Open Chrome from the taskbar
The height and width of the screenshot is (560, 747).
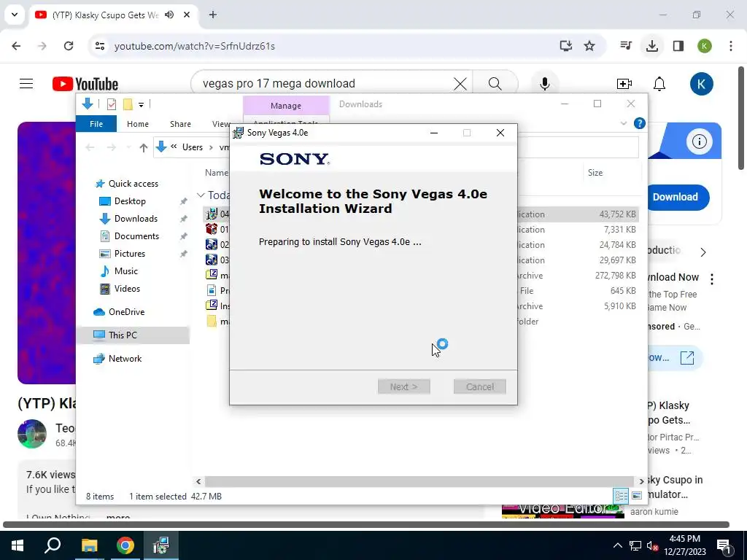(x=125, y=545)
